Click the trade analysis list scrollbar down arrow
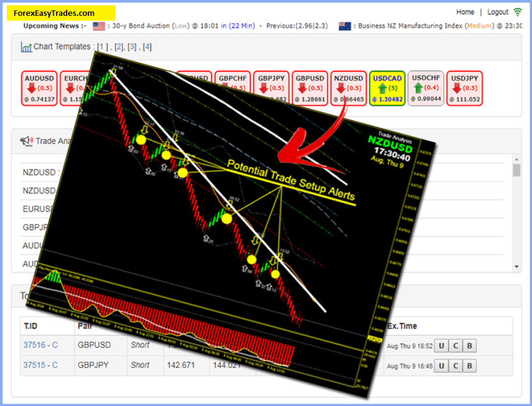The image size is (532, 406). coord(517,266)
